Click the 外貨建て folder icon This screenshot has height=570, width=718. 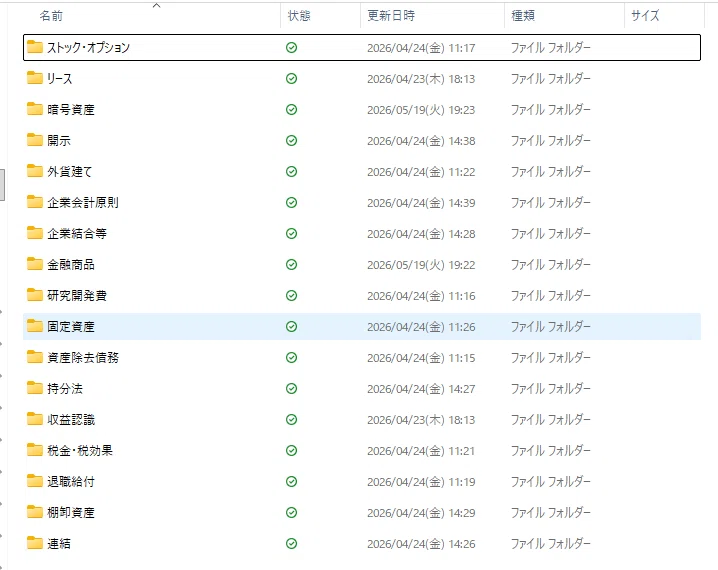tap(35, 171)
